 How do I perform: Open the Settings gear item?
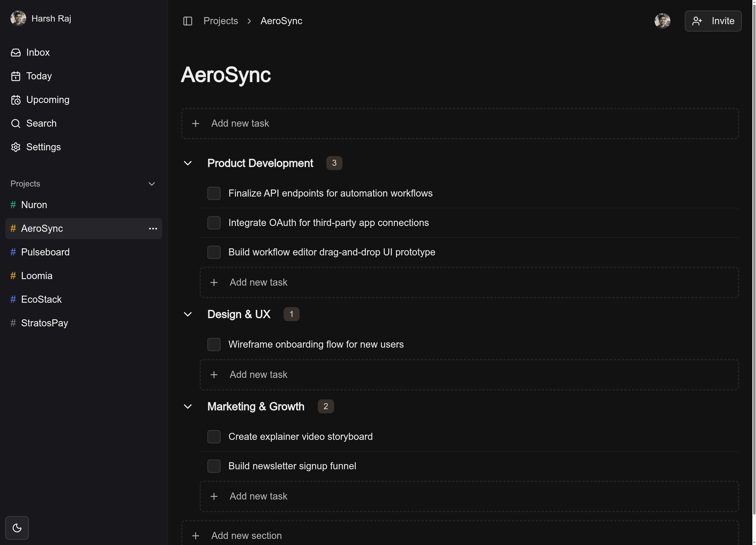(x=43, y=147)
